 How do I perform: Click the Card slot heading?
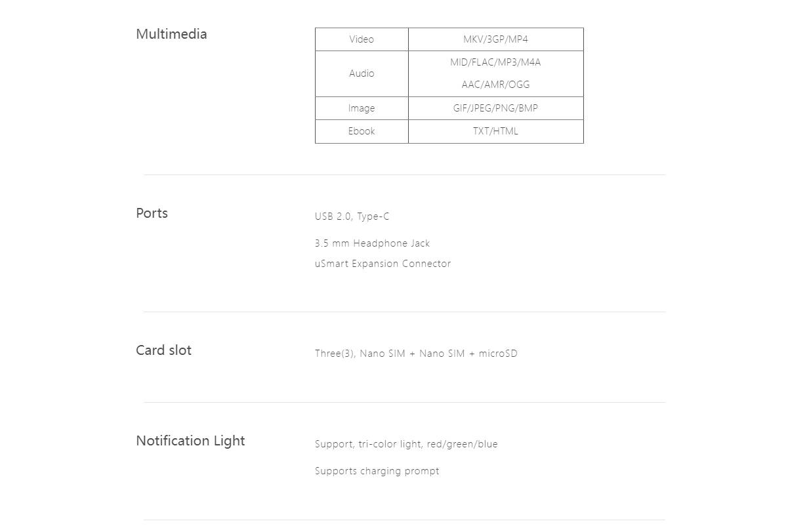pyautogui.click(x=163, y=350)
